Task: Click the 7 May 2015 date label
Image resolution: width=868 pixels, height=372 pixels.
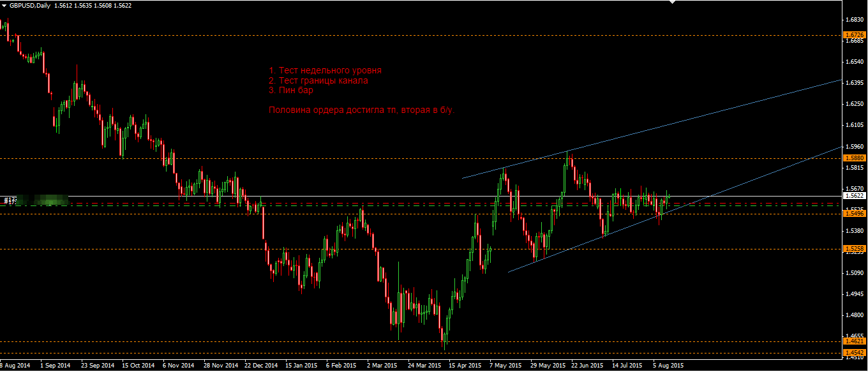Action: pyautogui.click(x=505, y=366)
